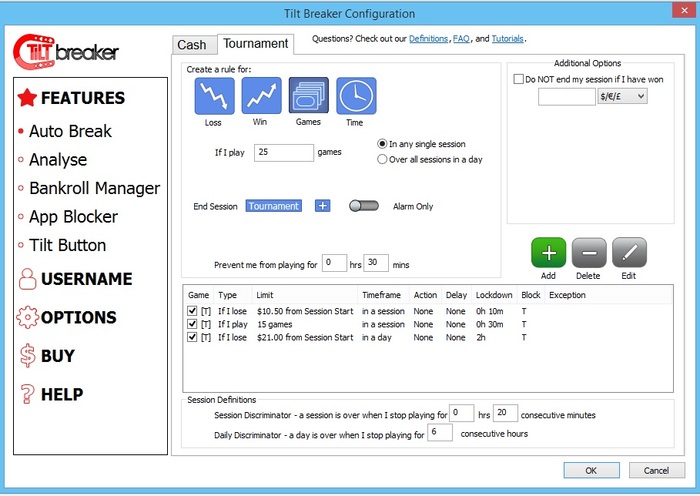Viewport: 700px width, 496px height.
Task: Click the Timeframe column header
Action: [383, 295]
